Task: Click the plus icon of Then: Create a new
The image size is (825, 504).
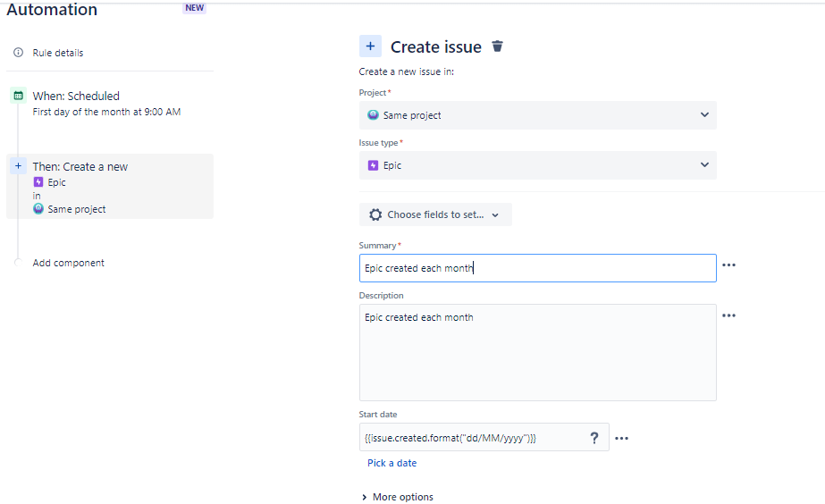Action: coord(19,166)
